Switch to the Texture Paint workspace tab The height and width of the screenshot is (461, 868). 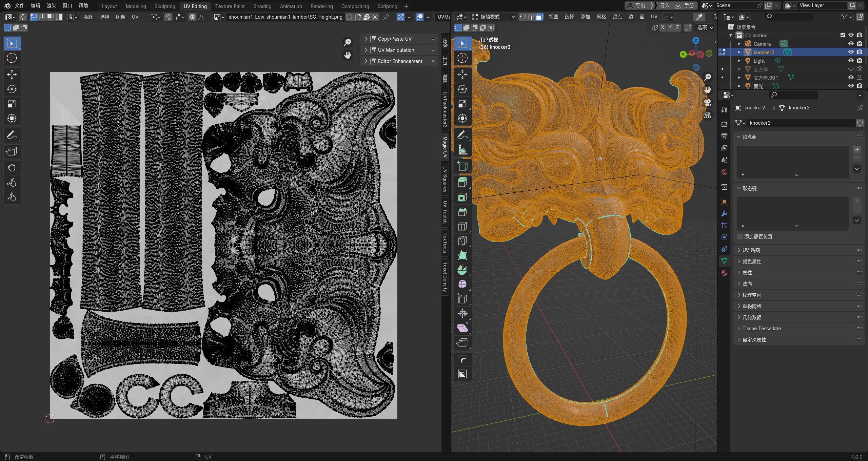point(230,6)
